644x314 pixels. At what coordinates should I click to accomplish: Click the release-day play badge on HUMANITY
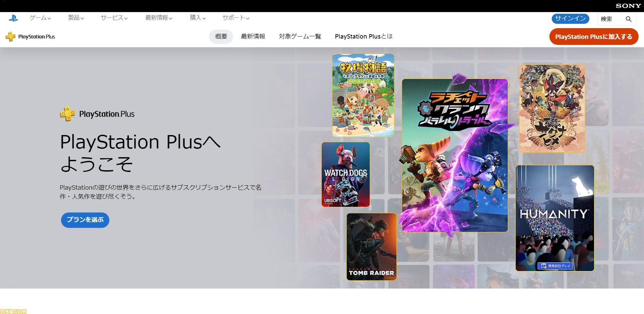pyautogui.click(x=555, y=266)
